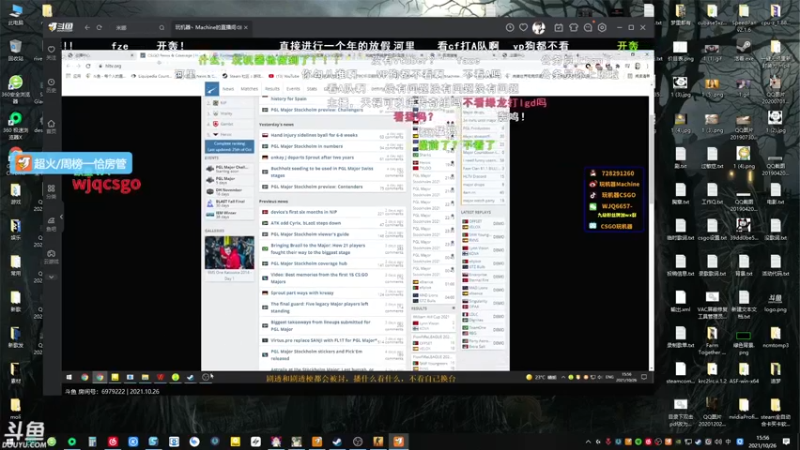Select logo.png file on desktop
The width and height of the screenshot is (800, 450).
(775, 301)
